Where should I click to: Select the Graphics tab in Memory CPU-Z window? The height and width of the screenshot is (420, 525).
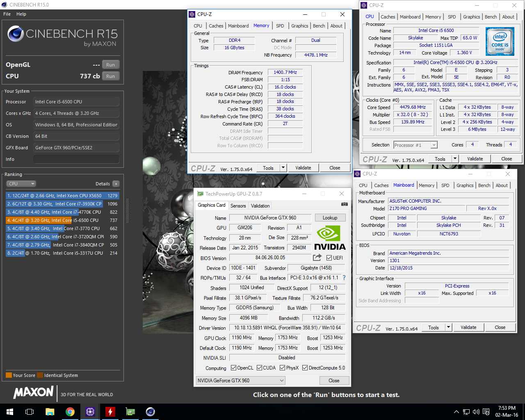tap(299, 26)
